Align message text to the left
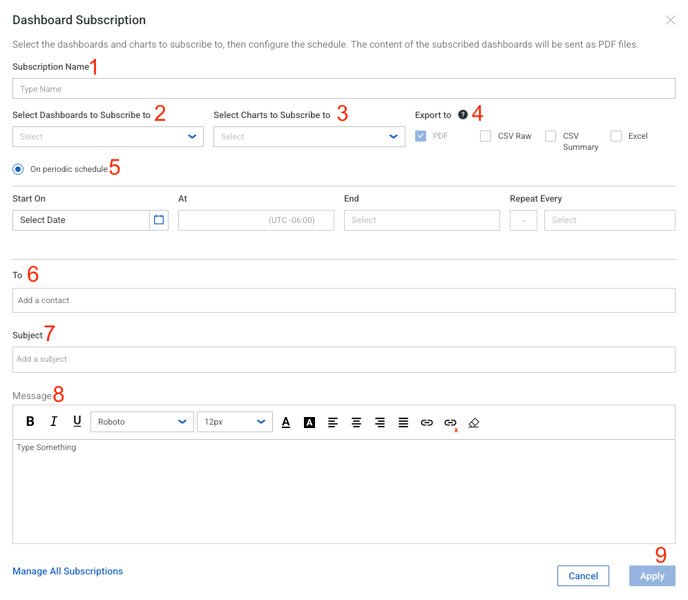 (x=333, y=422)
